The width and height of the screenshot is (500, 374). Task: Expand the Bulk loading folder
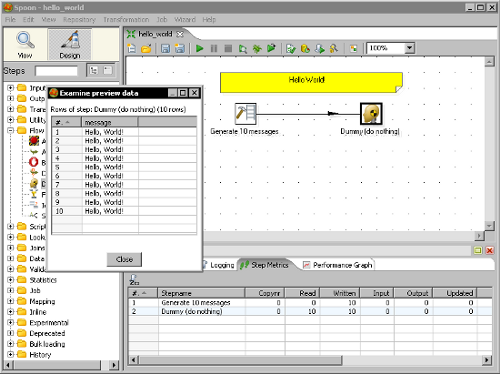tap(10, 344)
